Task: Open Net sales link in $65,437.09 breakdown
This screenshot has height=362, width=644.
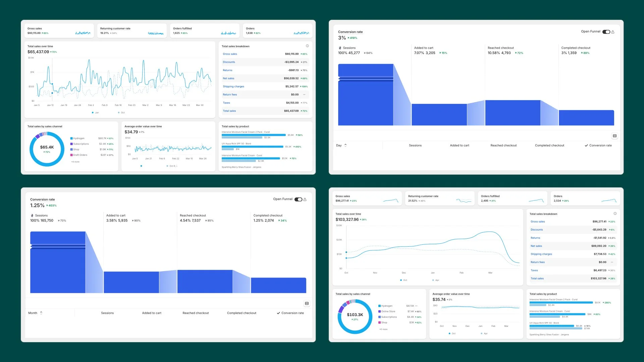Action: point(228,78)
